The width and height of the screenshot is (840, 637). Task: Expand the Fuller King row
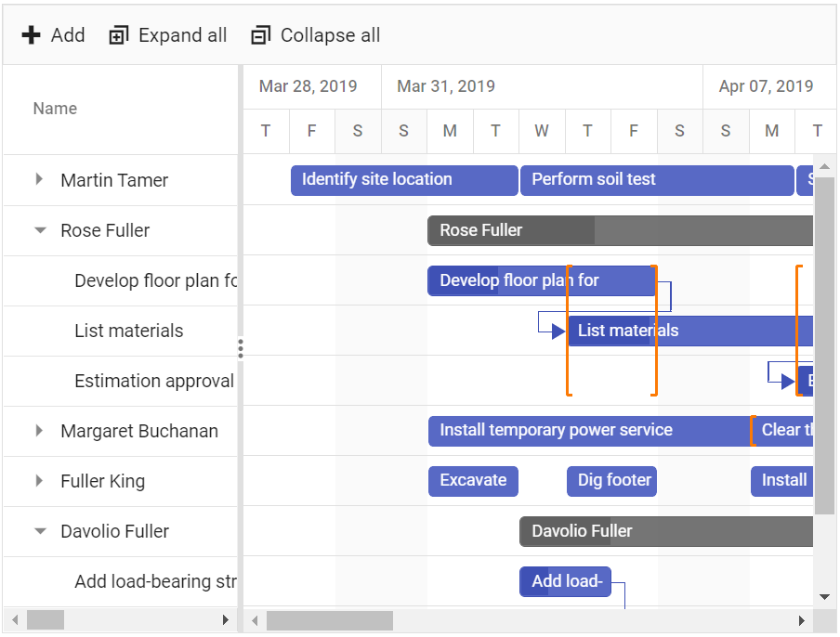(39, 480)
